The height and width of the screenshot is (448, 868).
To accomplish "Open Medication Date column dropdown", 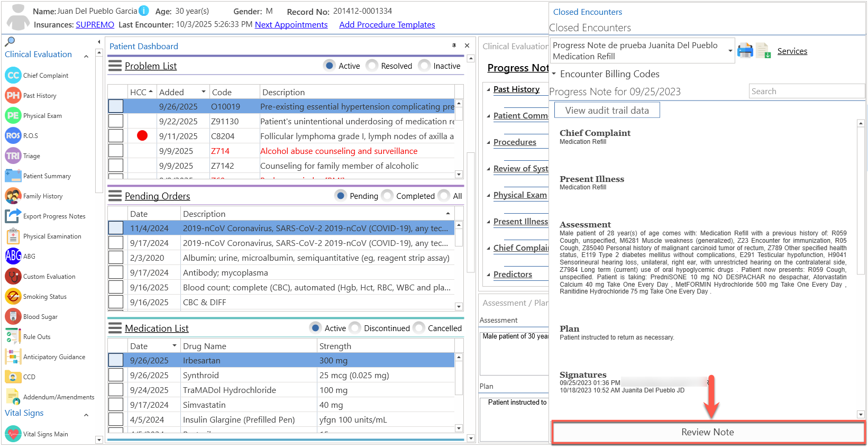I will coord(174,346).
